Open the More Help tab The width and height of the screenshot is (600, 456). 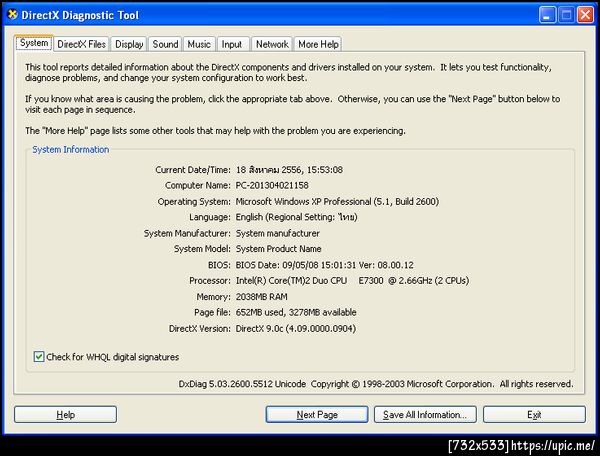tap(318, 44)
